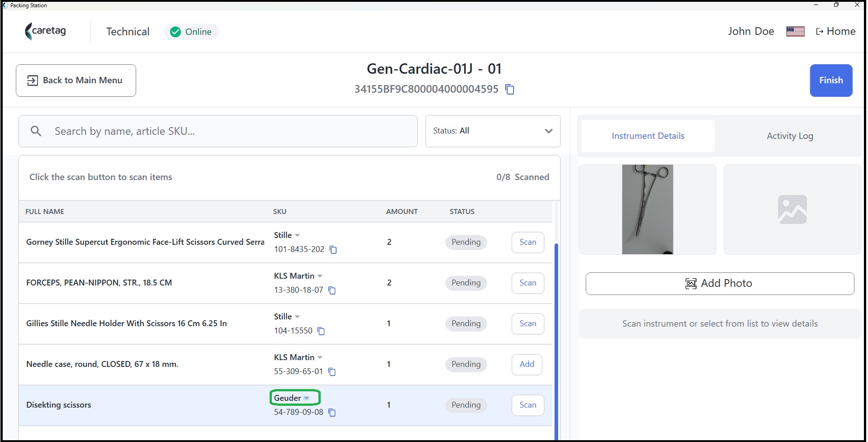868x442 pixels.
Task: Click the search by name or SKU field
Action: coord(218,131)
